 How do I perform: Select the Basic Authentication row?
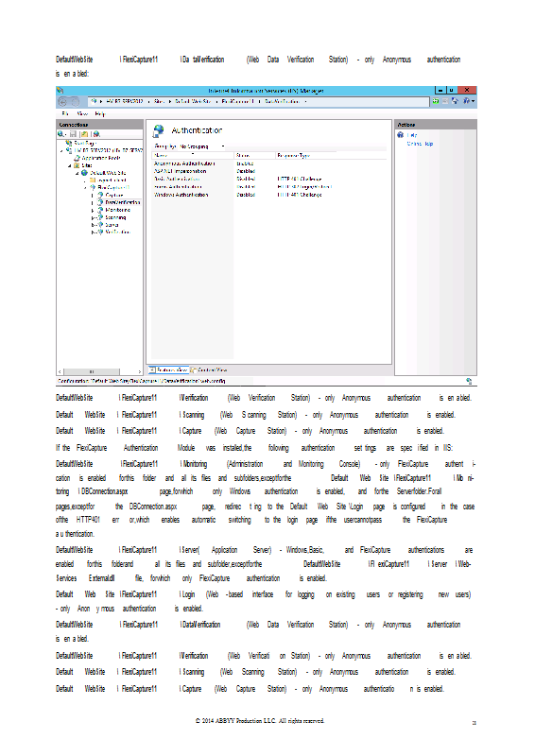click(269, 179)
